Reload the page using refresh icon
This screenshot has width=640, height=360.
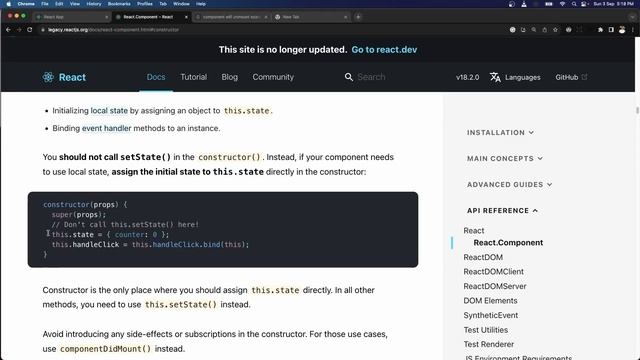[29, 30]
